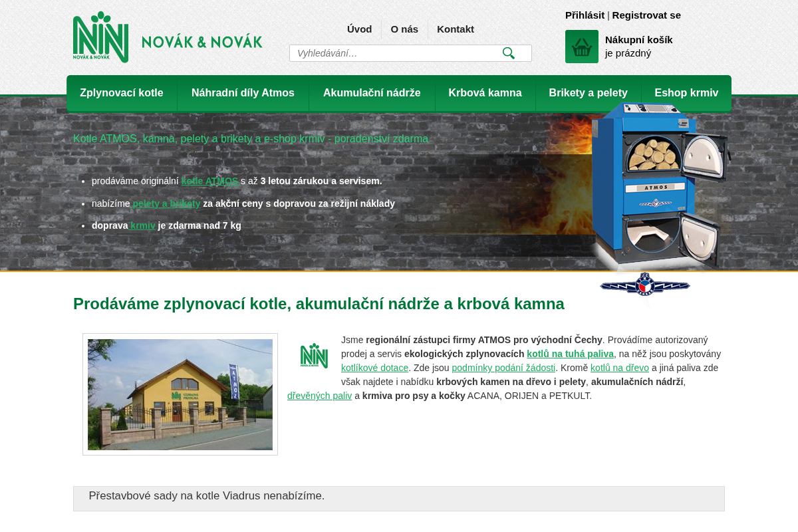Viewport: 798px width, 532px height.
Task: Click the text 'je zdarma nad 7 kg'
Action: pyautogui.click(x=199, y=225)
